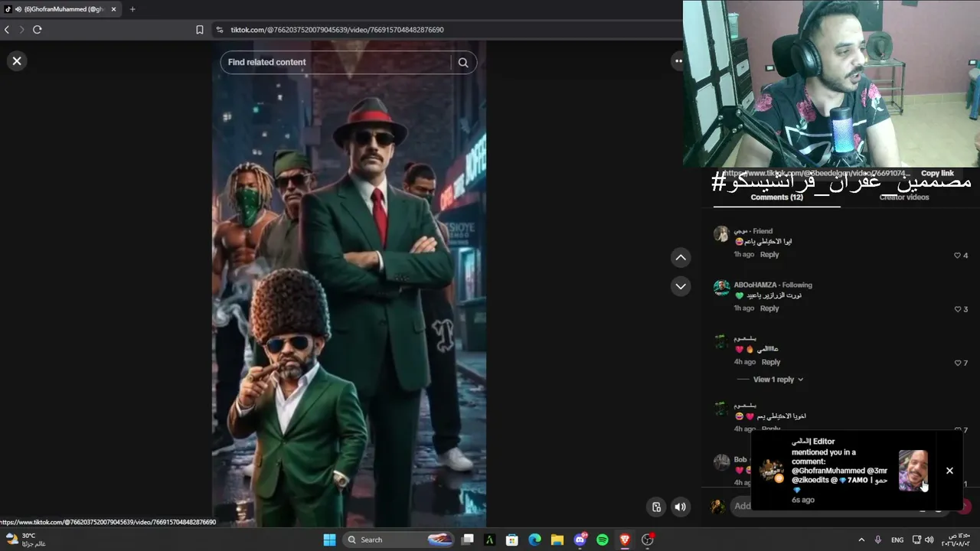Screen dimensions: 980x551
Task: Open Task View on the taskbar
Action: (468, 540)
